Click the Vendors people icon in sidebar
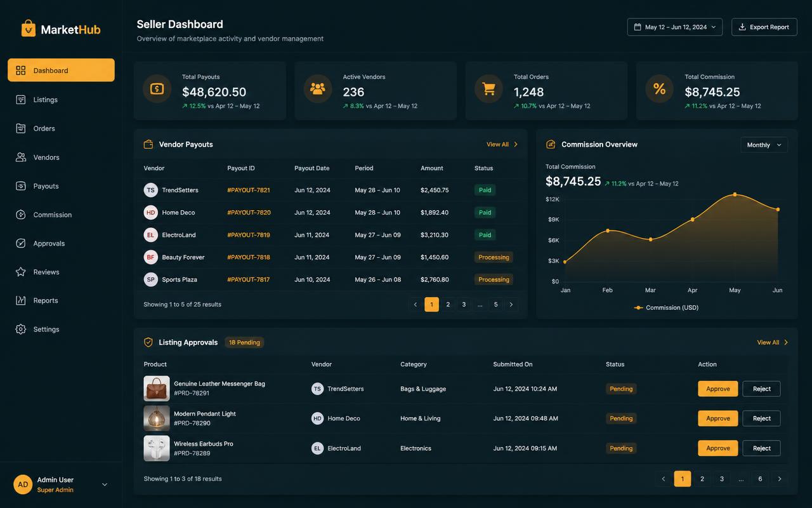812x508 pixels. click(x=21, y=157)
